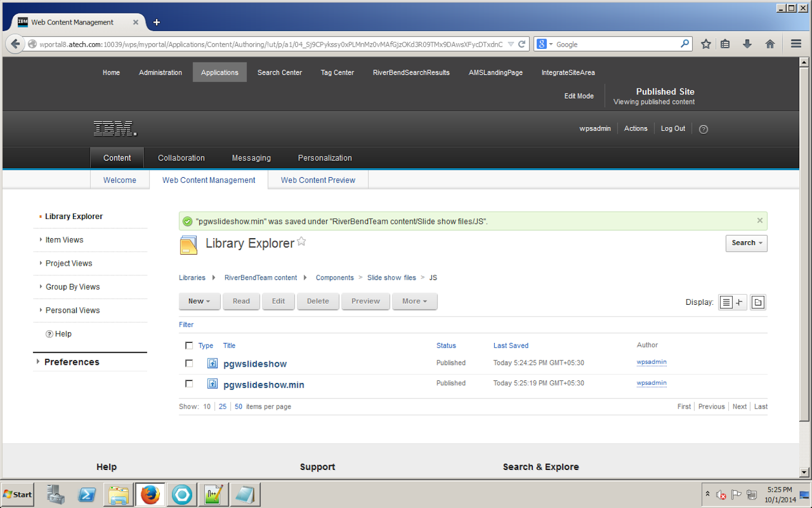Open new browser tab with plus

click(x=157, y=22)
